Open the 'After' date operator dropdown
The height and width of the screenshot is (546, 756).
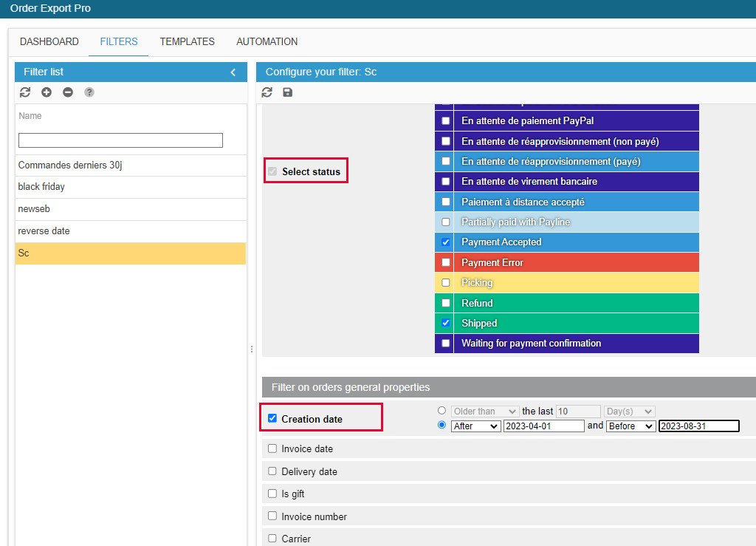[475, 426]
